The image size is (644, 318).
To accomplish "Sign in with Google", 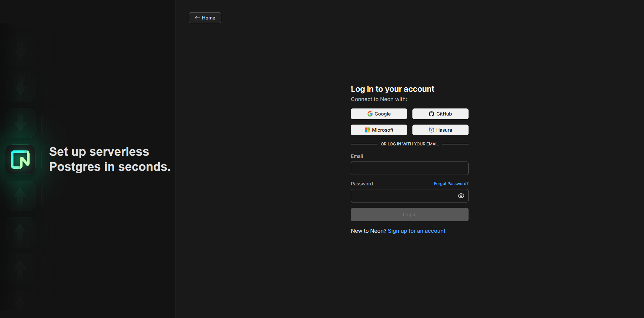I will pos(379,114).
